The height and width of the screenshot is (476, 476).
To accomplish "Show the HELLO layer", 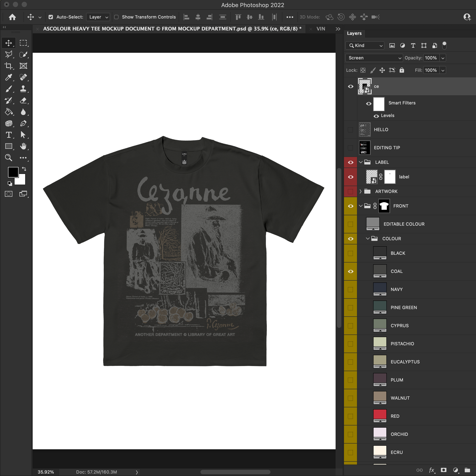I will (x=350, y=130).
